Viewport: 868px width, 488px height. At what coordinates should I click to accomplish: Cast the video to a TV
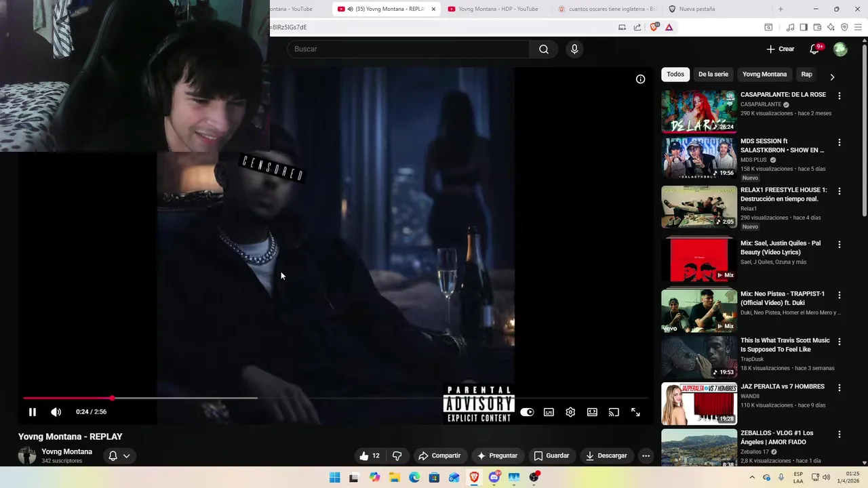(x=614, y=412)
